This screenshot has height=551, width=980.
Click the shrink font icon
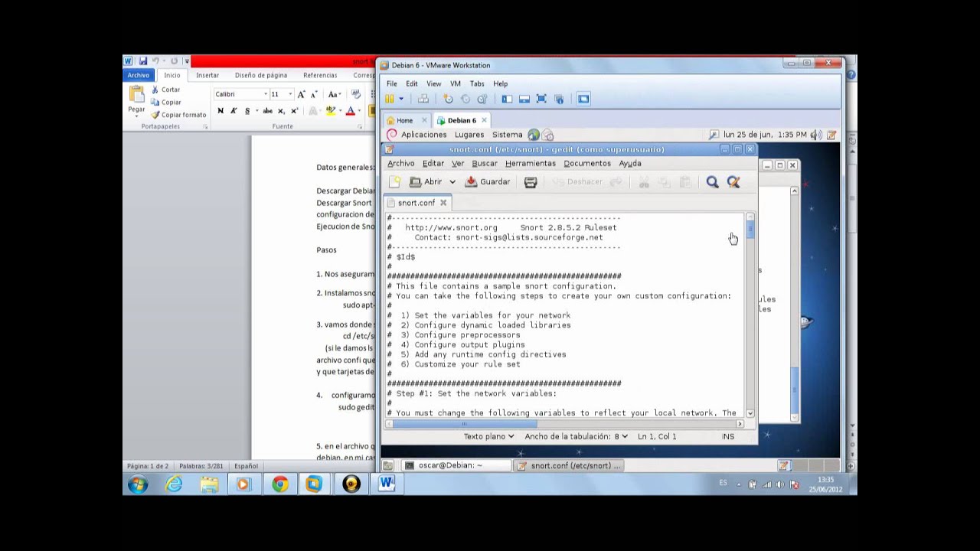[x=313, y=94]
